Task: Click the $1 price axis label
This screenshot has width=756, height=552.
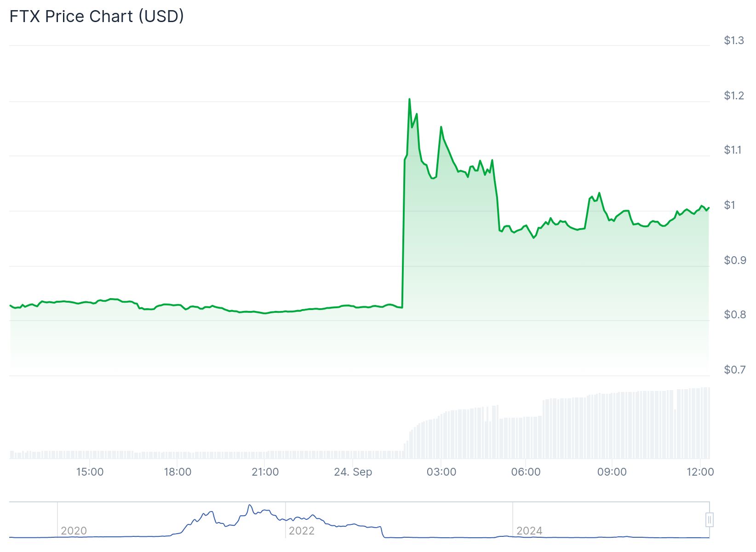Action: pyautogui.click(x=730, y=205)
